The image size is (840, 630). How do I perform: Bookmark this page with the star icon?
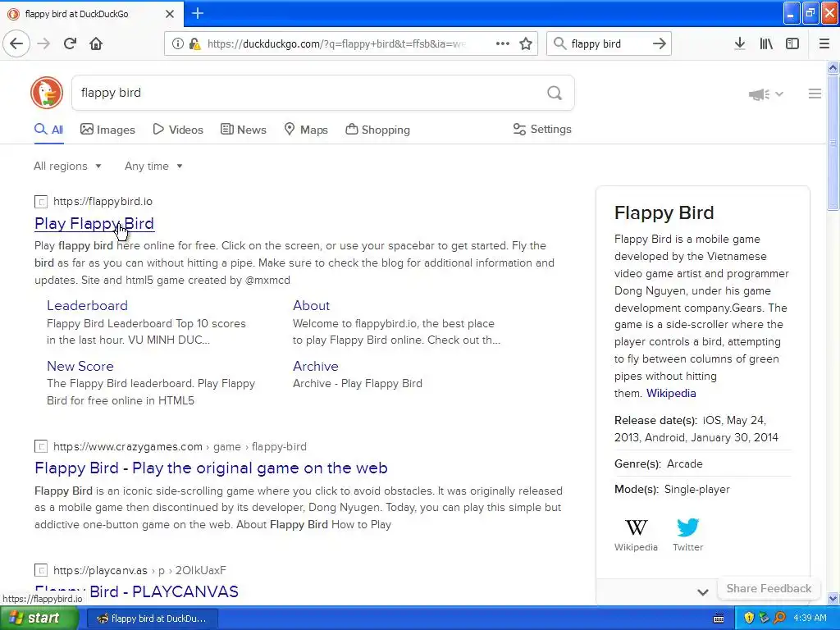(526, 43)
